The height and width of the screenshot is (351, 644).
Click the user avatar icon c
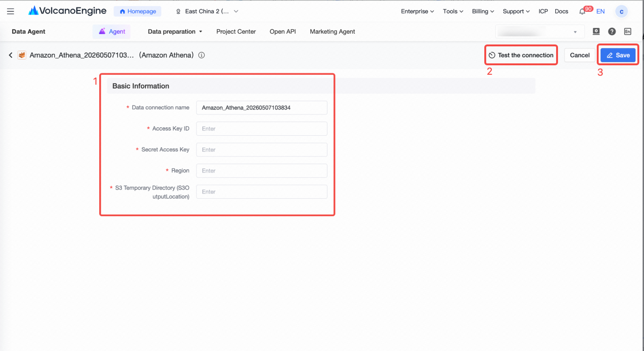[x=621, y=11]
